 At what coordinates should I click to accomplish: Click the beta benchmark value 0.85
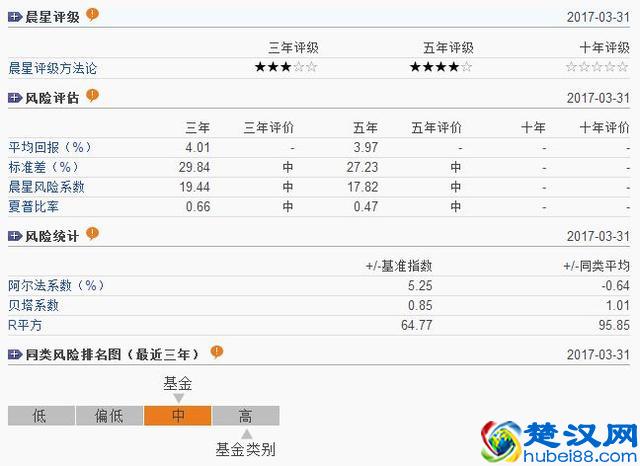420,305
